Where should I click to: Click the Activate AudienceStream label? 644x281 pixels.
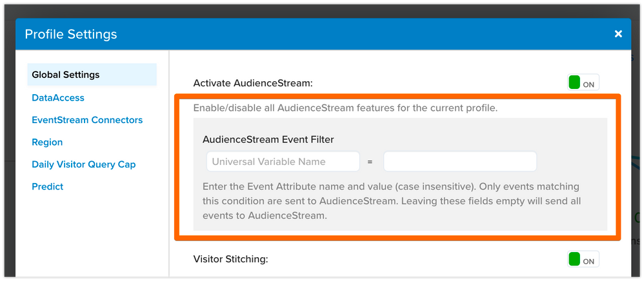[252, 83]
